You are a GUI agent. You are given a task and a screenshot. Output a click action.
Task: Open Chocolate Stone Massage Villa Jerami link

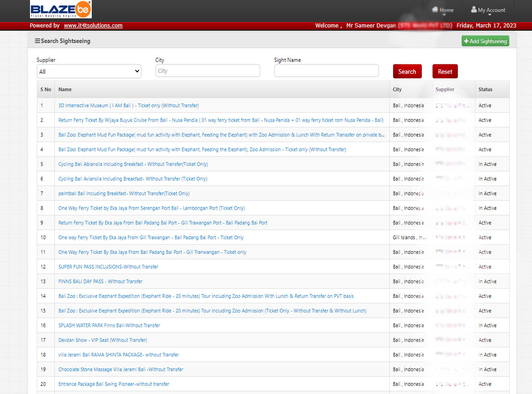point(120,370)
